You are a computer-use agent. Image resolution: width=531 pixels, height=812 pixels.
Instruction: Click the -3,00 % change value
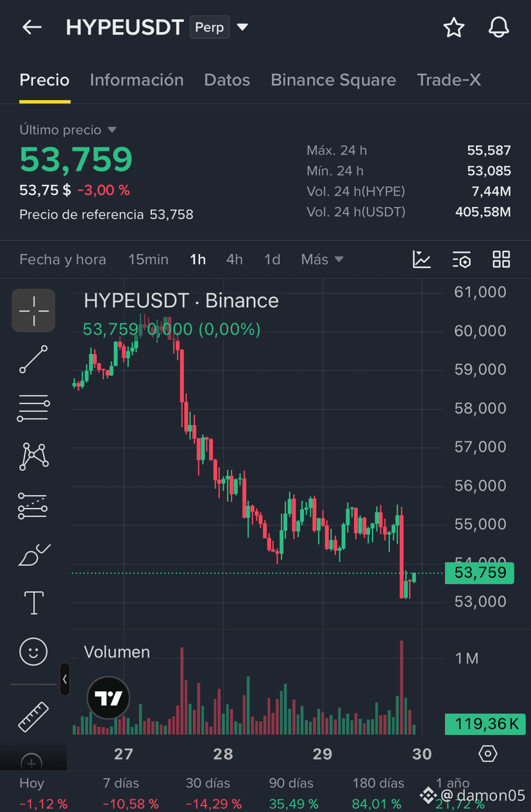click(x=103, y=190)
